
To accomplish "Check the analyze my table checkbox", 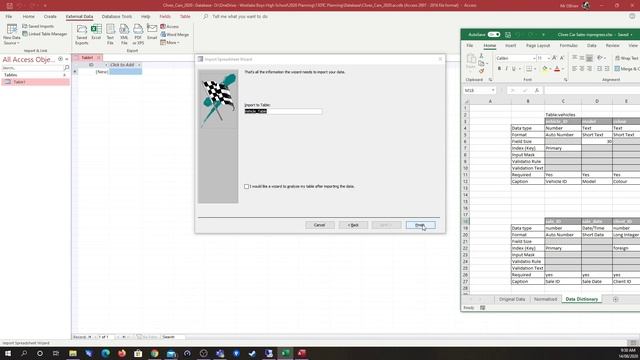I will [247, 187].
